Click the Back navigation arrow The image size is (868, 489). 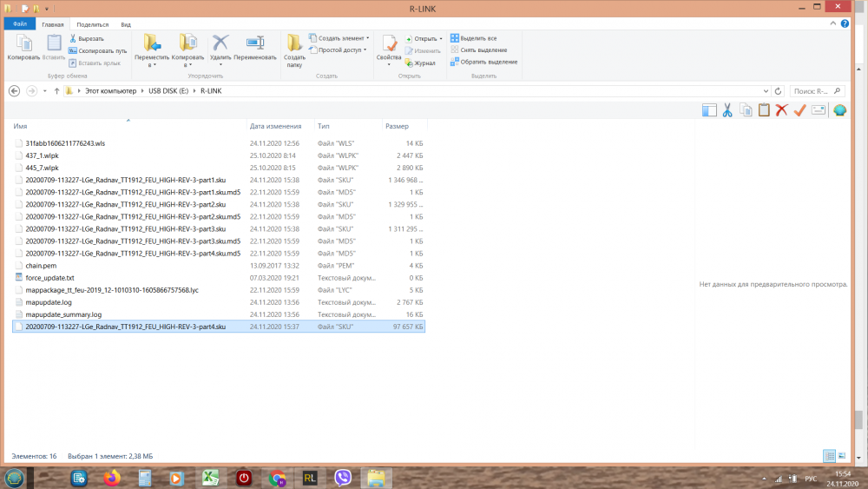tap(15, 91)
